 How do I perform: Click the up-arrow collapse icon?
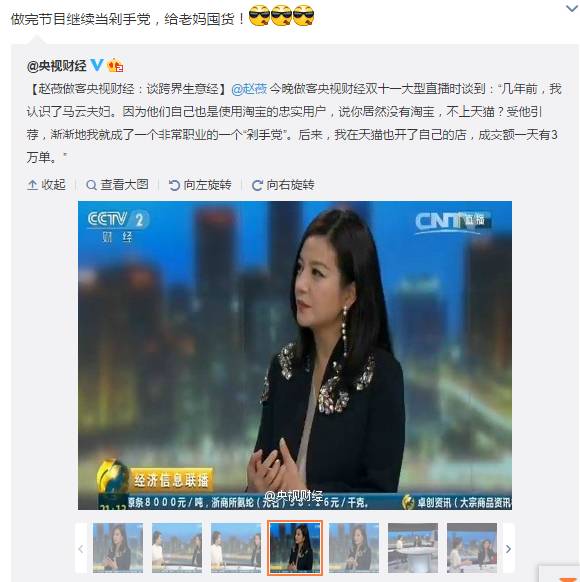click(x=33, y=185)
